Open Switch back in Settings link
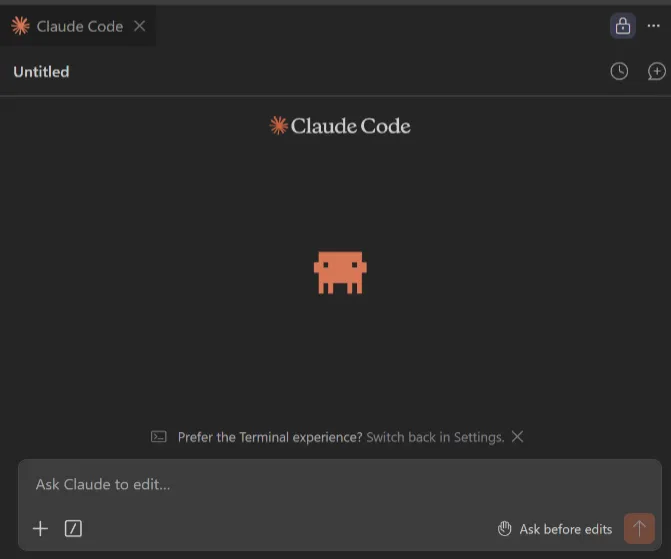Viewport: 671px width, 559px height. tap(435, 437)
